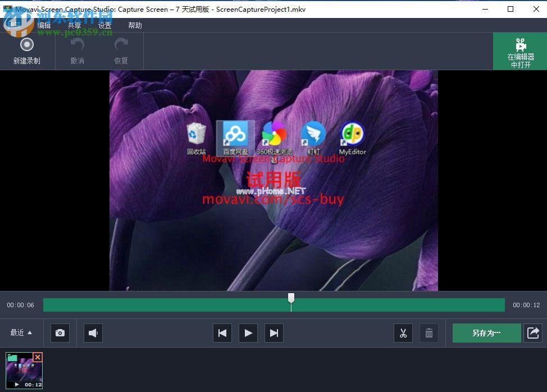This screenshot has height=392, width=547.
Task: Start a new recording with 新建录制
Action: (27, 51)
